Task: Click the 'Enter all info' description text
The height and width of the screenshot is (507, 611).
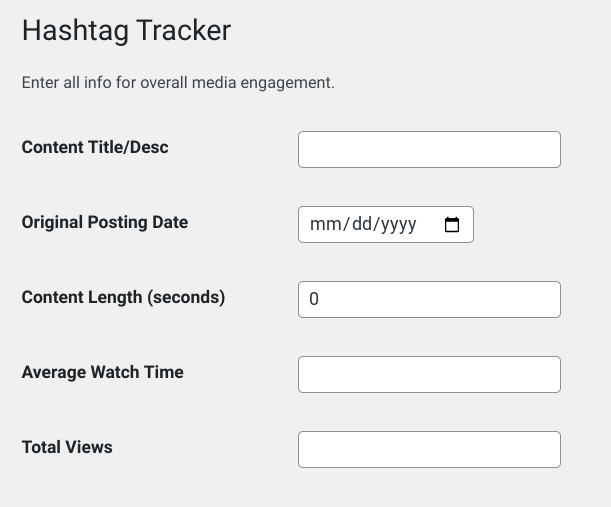Action: coord(178,83)
